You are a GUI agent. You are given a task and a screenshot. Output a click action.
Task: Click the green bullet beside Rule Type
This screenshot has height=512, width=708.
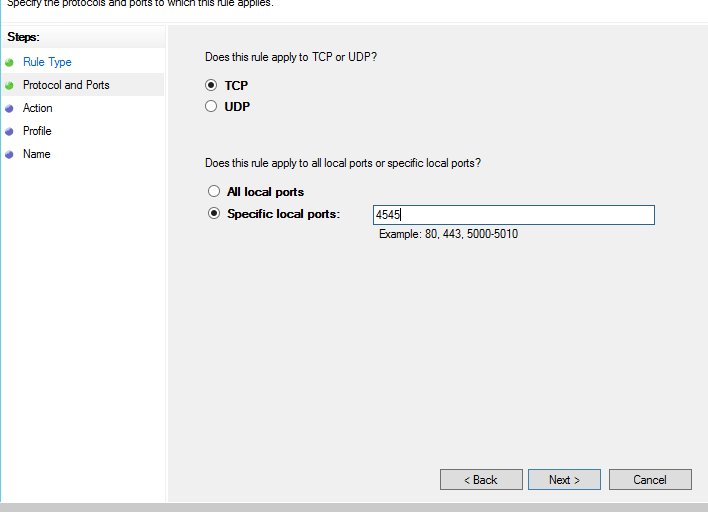click(9, 62)
